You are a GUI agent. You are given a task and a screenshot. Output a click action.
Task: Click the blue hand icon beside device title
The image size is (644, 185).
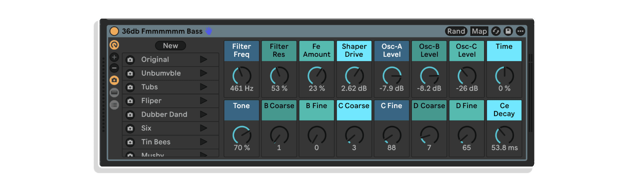[x=209, y=31]
